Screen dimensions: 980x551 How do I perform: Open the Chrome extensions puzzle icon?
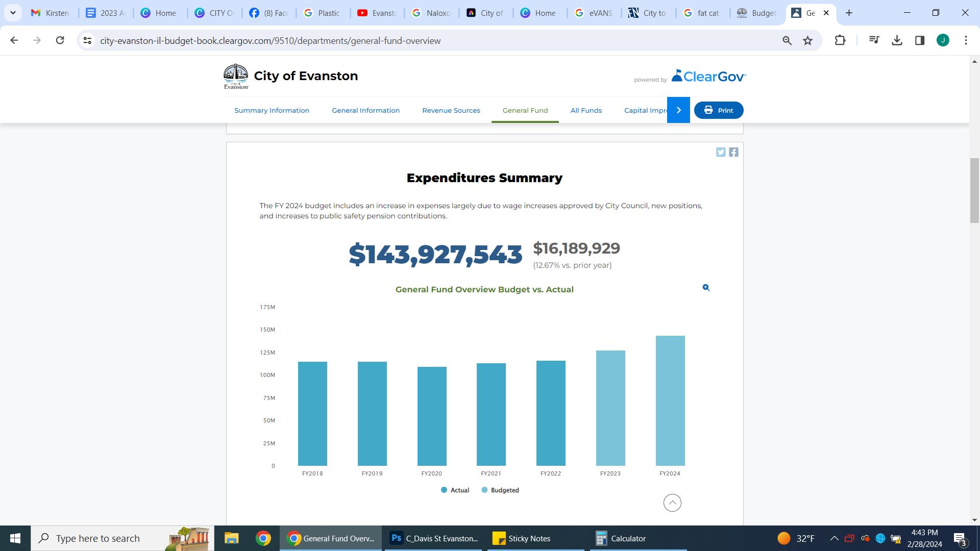[840, 40]
